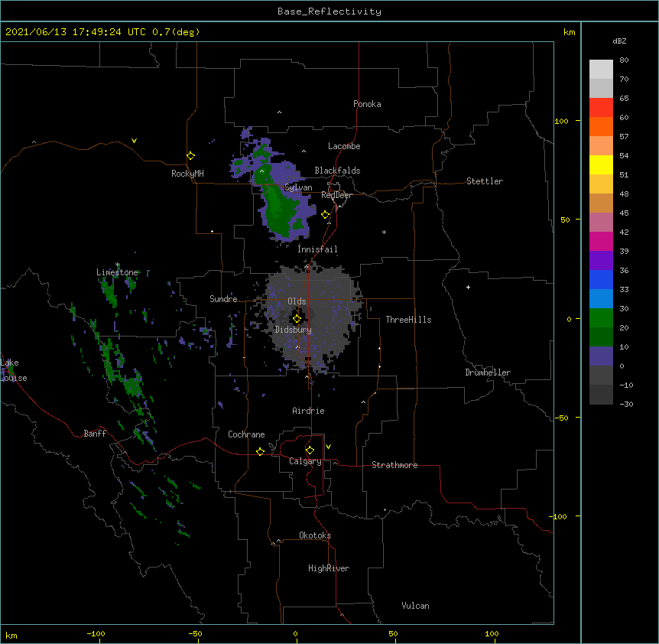Pick the dark blue 33–36 dBZ legend color
659x644 pixels.
coord(601,279)
